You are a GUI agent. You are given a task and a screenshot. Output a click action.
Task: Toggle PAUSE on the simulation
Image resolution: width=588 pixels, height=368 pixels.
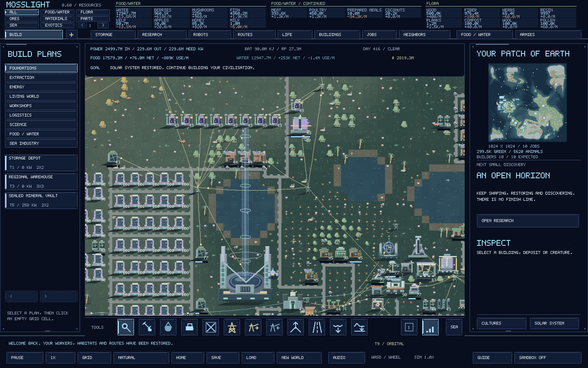point(25,358)
